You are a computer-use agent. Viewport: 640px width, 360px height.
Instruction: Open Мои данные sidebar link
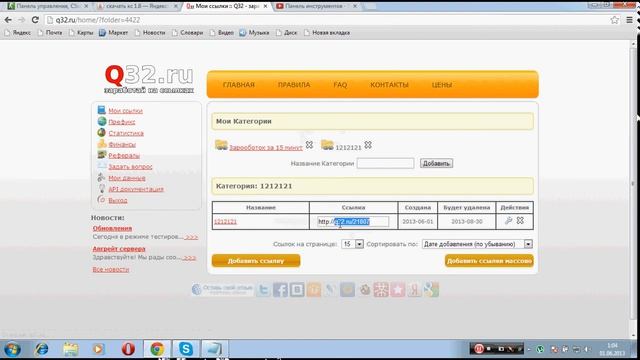[x=127, y=178]
